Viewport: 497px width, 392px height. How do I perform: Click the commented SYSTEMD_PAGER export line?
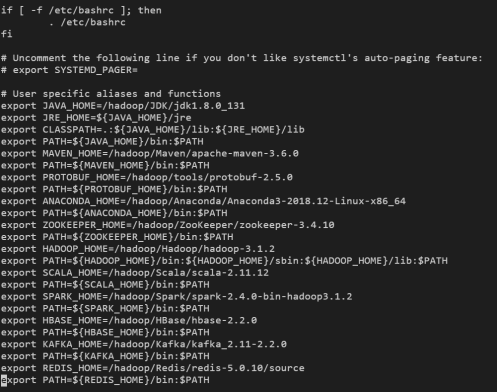click(x=69, y=70)
